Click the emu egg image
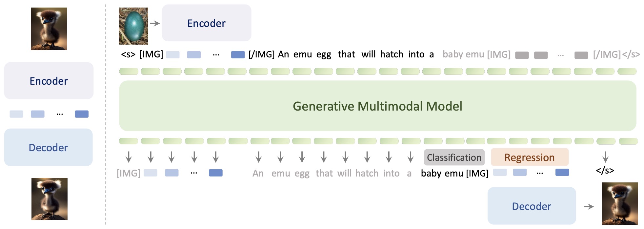 click(133, 26)
